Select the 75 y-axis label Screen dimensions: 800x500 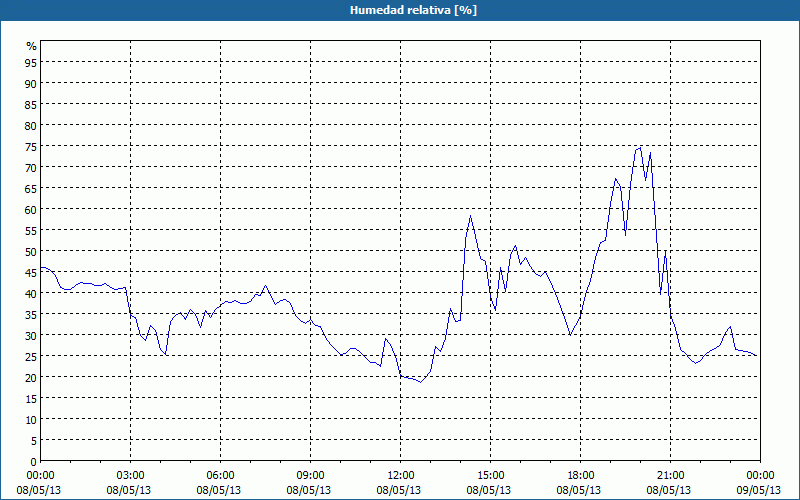coord(31,146)
